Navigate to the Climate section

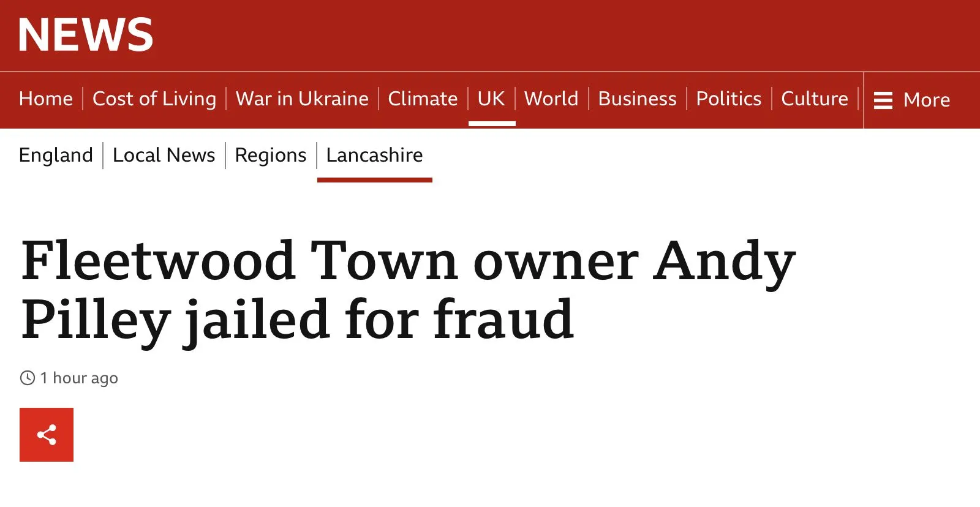(423, 99)
